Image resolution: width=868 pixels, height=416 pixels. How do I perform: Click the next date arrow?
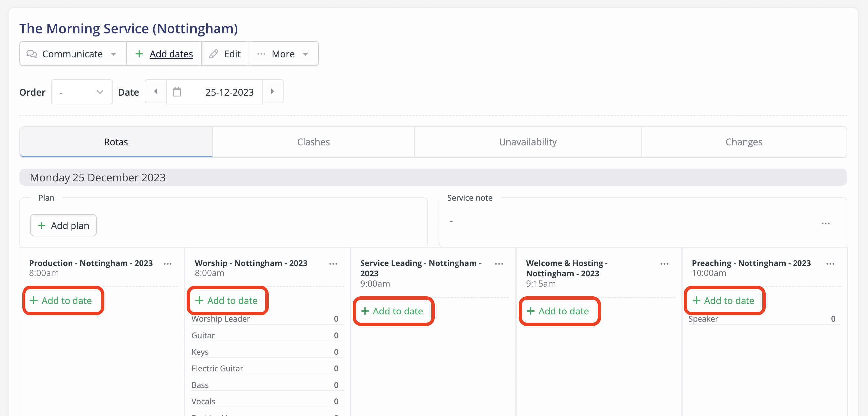click(272, 92)
